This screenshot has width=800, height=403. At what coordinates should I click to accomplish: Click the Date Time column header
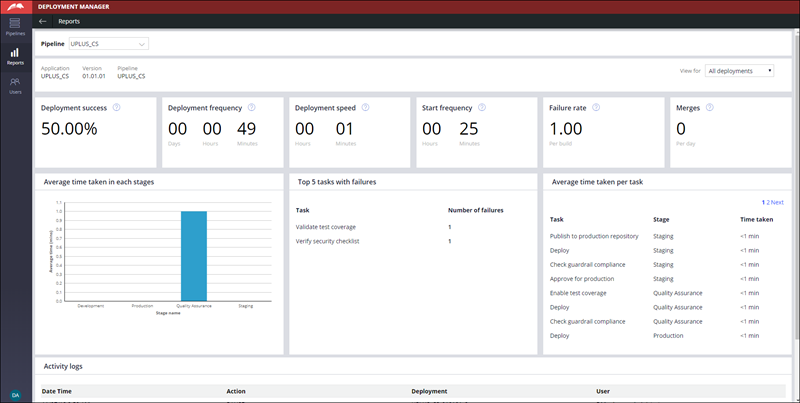pyautogui.click(x=56, y=391)
